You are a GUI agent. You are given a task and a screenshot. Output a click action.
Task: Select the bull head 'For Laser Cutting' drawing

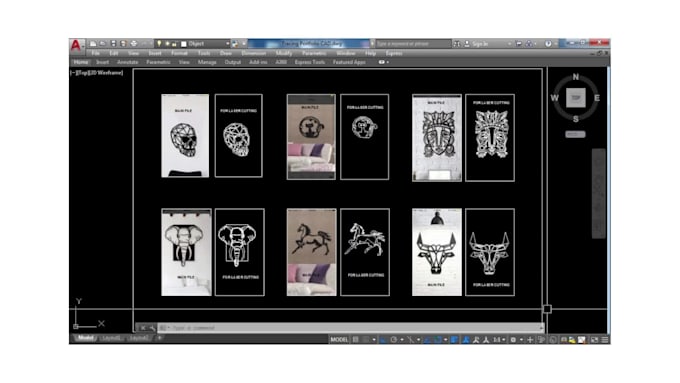[490, 252]
